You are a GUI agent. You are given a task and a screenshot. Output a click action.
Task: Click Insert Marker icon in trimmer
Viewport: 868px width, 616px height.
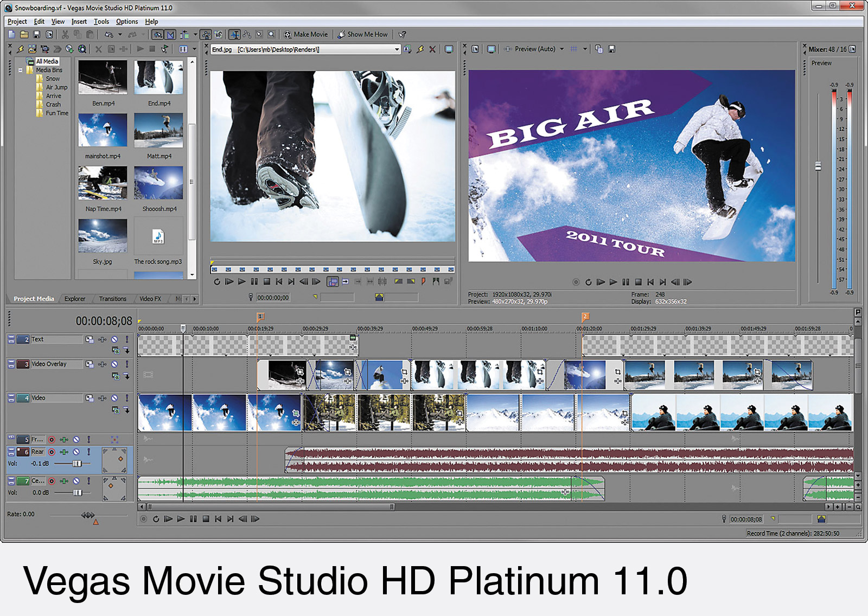pyautogui.click(x=423, y=281)
